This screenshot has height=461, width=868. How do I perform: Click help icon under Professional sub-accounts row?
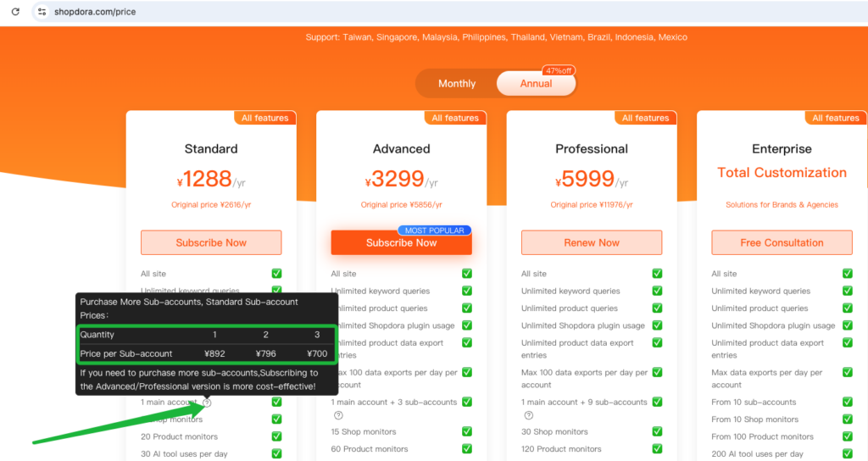528,415
